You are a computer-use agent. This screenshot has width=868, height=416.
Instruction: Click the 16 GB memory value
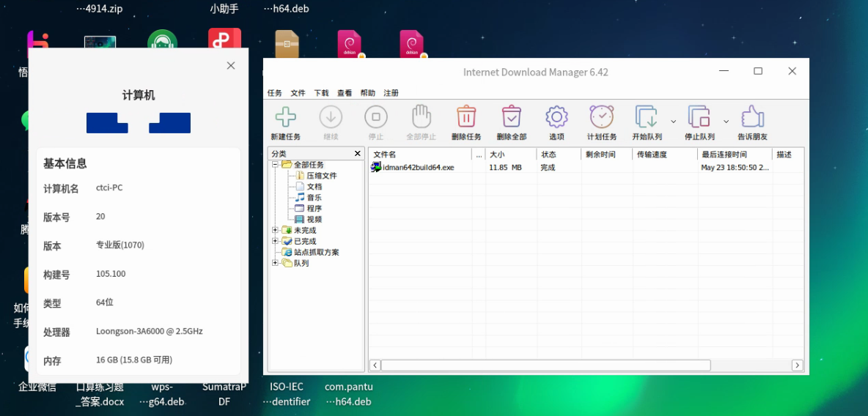134,360
